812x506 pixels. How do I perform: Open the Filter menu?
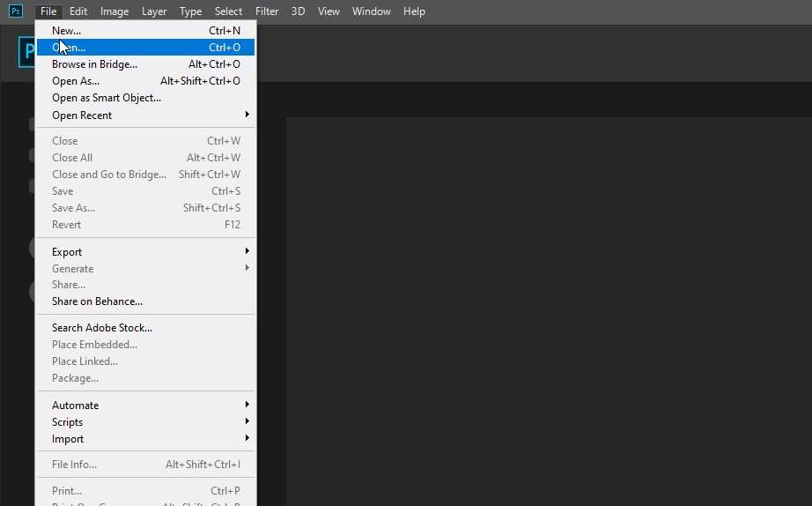[x=267, y=11]
